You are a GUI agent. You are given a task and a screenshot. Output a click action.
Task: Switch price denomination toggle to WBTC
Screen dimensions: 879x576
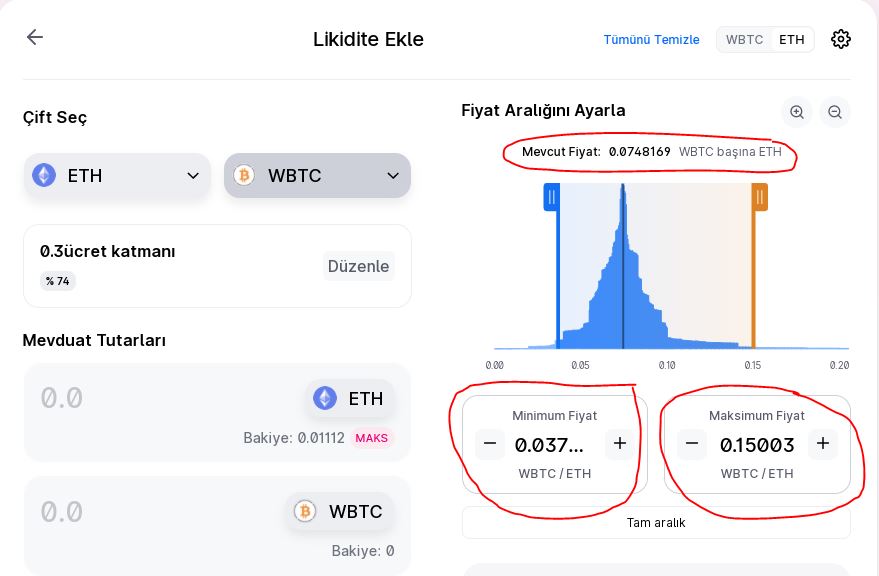click(x=744, y=40)
